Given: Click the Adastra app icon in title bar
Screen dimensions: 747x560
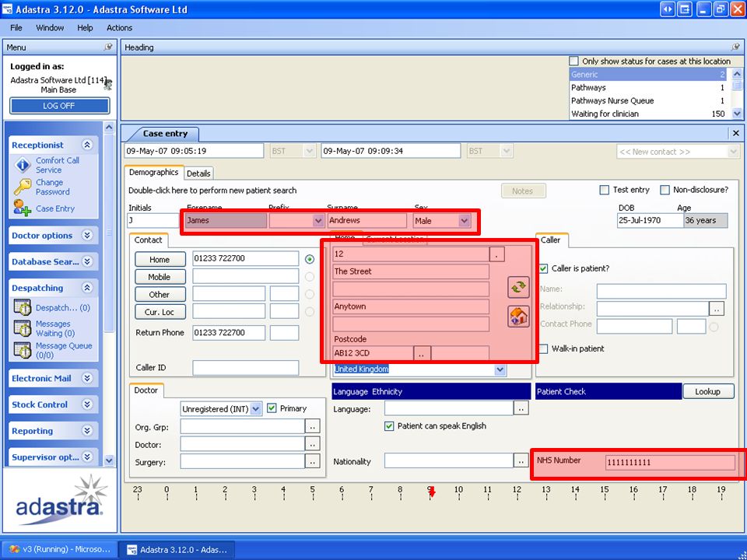Looking at the screenshot, I should (7, 9).
